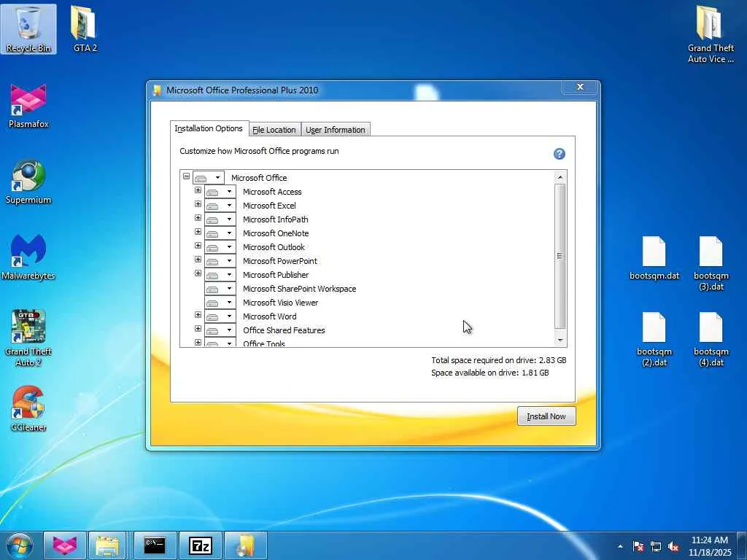Click the feature list scrollbar thumb
Image resolution: width=747 pixels, height=560 pixels.
(x=560, y=256)
